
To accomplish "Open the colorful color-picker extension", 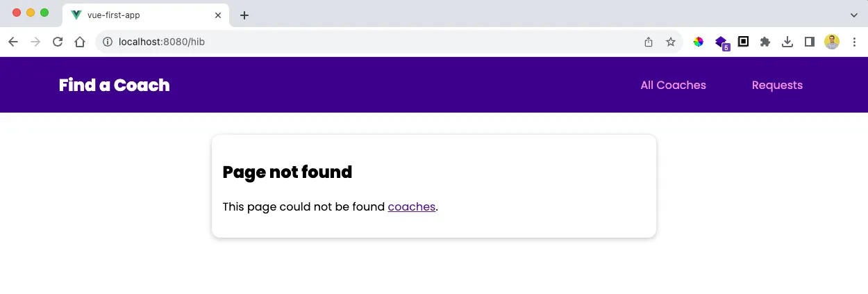I will [x=699, y=42].
